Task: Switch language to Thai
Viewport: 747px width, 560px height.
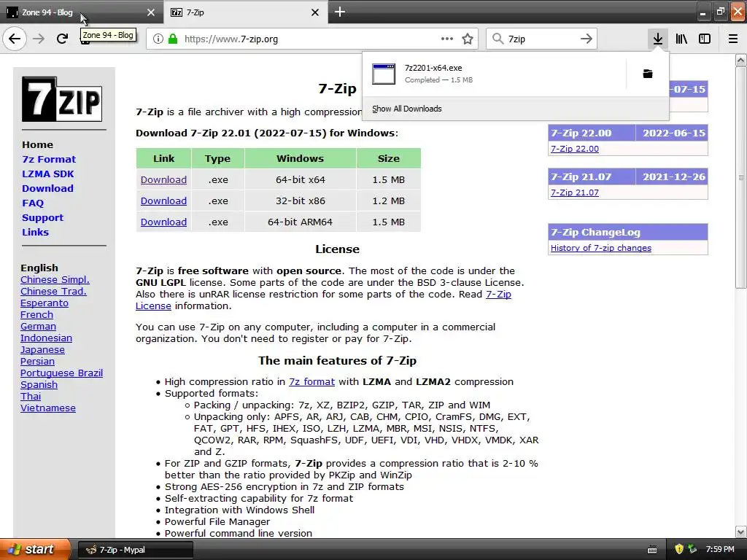Action: coord(31,397)
